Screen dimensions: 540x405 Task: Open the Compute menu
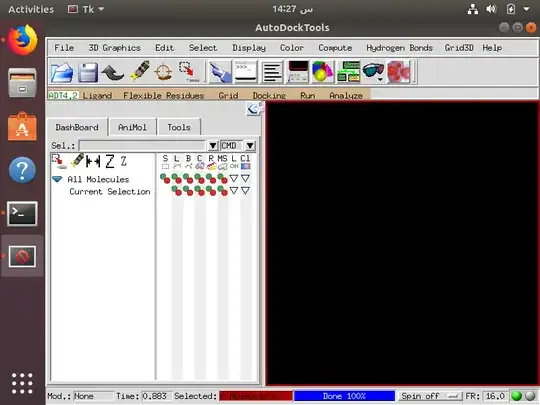[x=335, y=48]
